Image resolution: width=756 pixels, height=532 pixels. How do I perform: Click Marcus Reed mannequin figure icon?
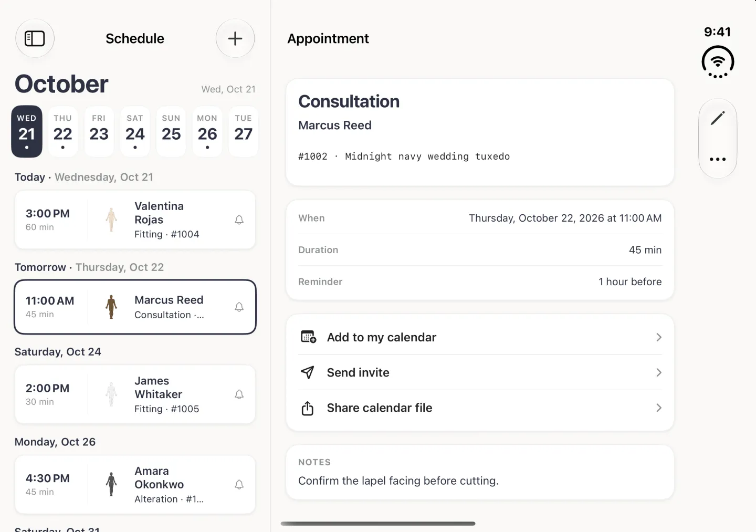tap(111, 307)
